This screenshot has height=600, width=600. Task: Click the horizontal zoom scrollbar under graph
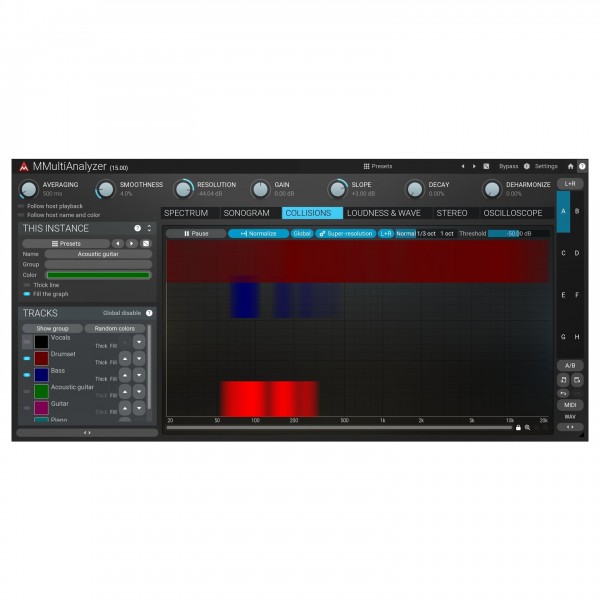point(339,427)
